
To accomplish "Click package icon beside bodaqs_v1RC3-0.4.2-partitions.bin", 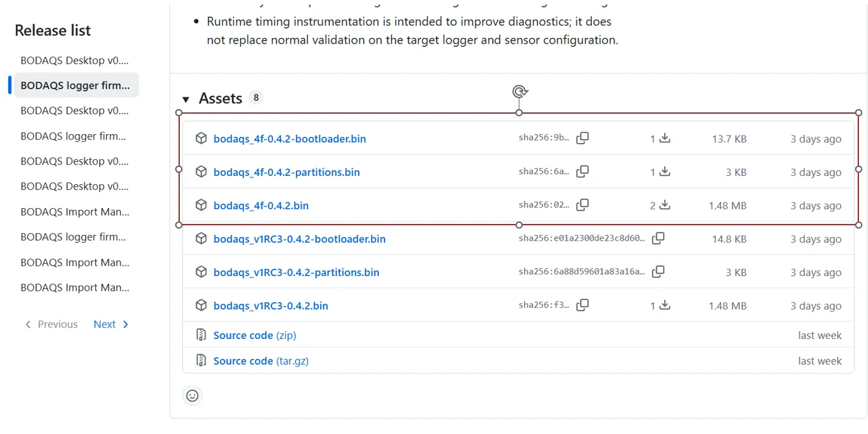I will pyautogui.click(x=201, y=272).
